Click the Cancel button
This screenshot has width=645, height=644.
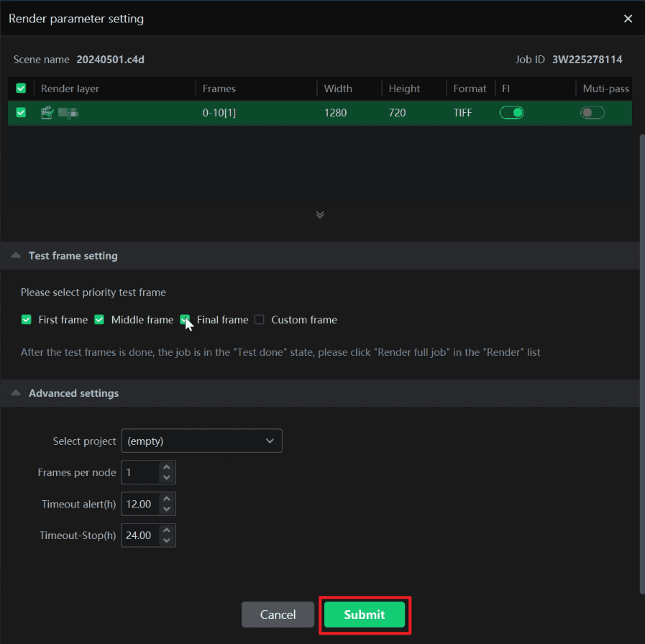tap(278, 615)
